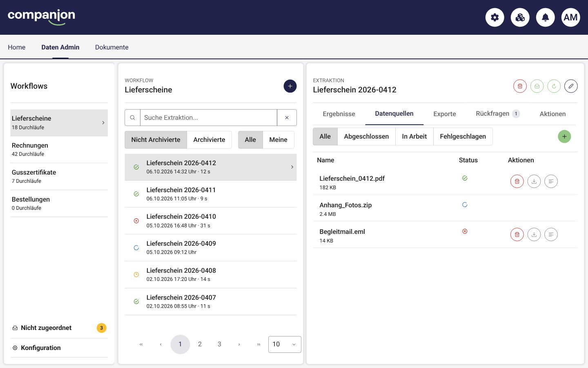The width and height of the screenshot is (588, 368).
Task: Open Nicht zugeordnet items
Action: [x=59, y=328]
